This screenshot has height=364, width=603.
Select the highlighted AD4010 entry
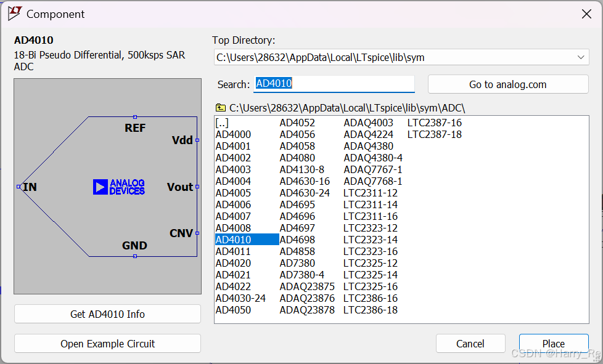pyautogui.click(x=247, y=240)
